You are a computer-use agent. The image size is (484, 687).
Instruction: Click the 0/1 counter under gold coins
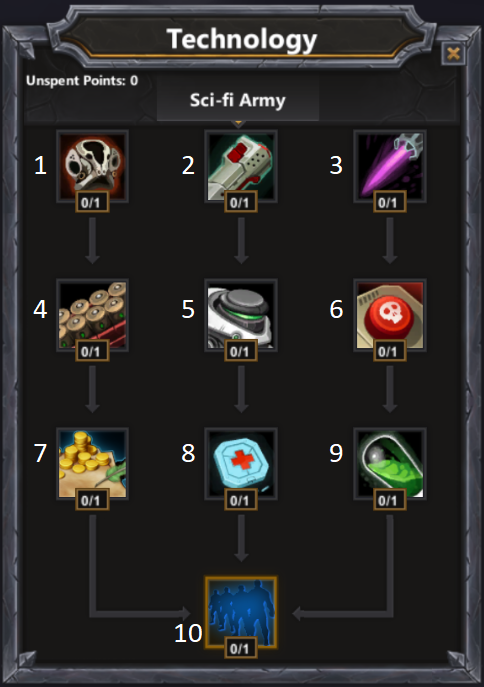[92, 500]
